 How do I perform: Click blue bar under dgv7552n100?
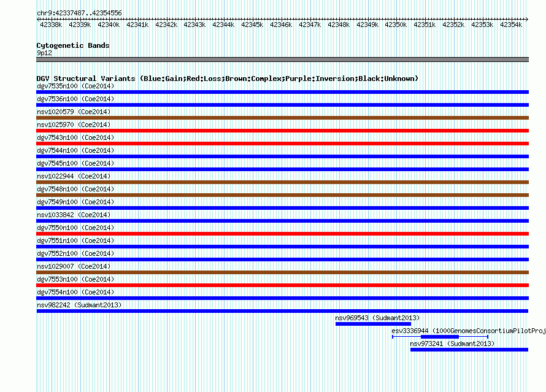282,259
